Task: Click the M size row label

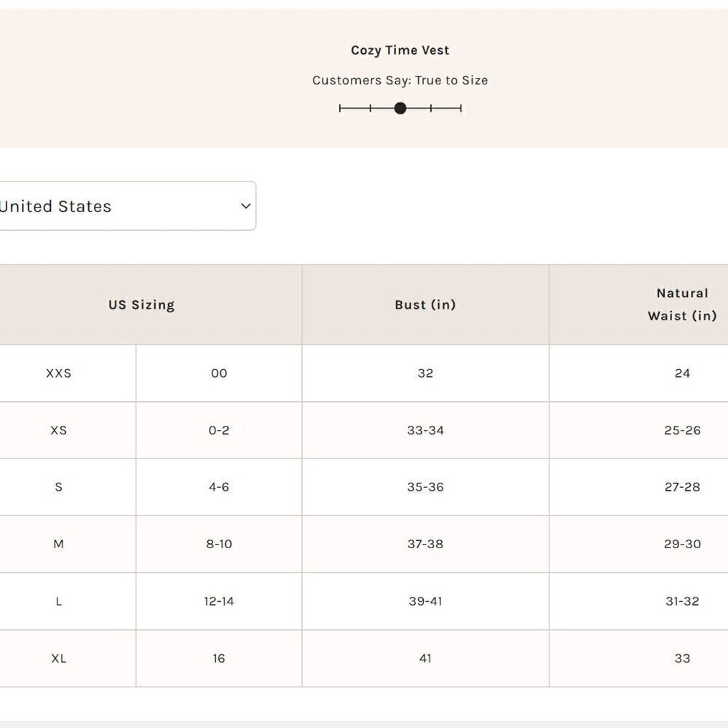Action: (x=59, y=544)
